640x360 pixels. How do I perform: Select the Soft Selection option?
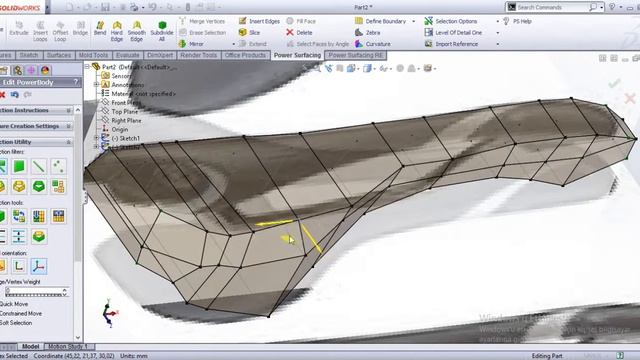point(16,323)
